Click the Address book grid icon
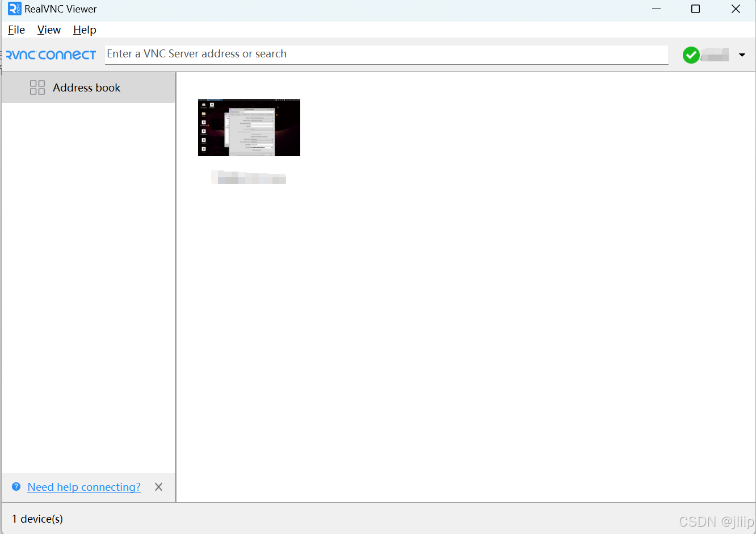The width and height of the screenshot is (756, 534). [37, 87]
